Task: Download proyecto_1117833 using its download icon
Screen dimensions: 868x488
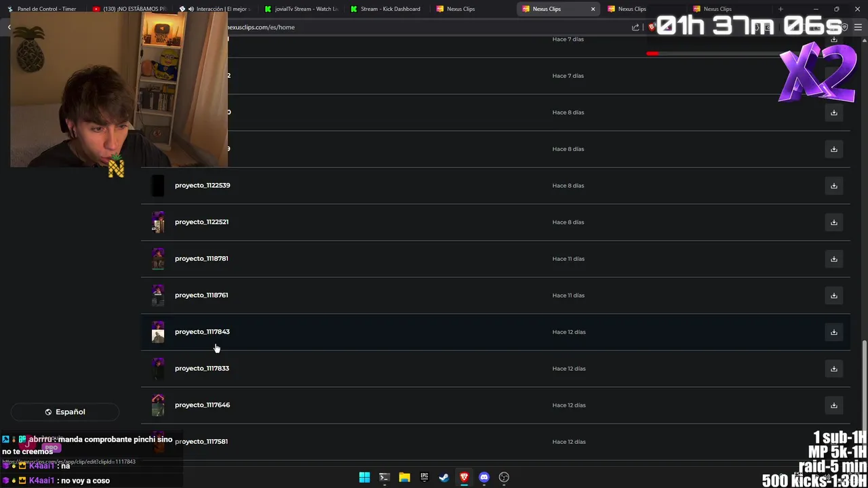Action: coord(834,369)
